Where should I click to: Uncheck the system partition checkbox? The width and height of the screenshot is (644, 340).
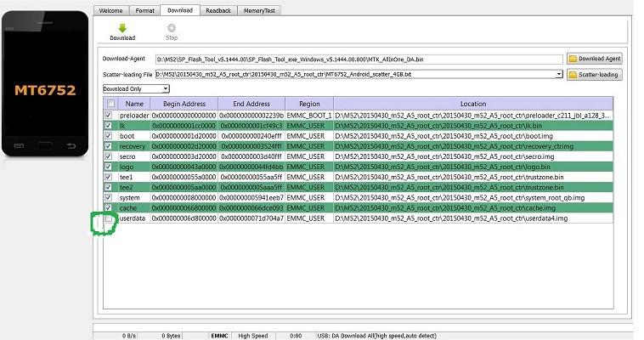click(x=109, y=197)
